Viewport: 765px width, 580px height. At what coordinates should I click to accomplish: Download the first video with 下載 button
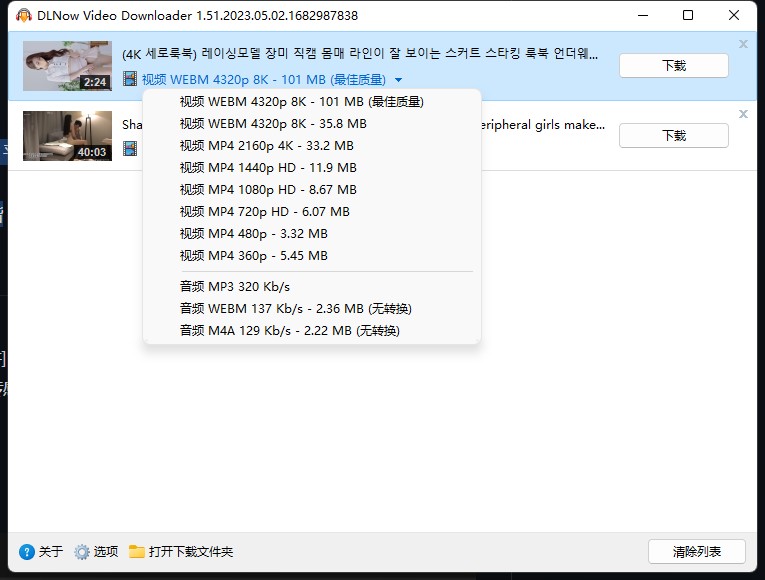674,65
